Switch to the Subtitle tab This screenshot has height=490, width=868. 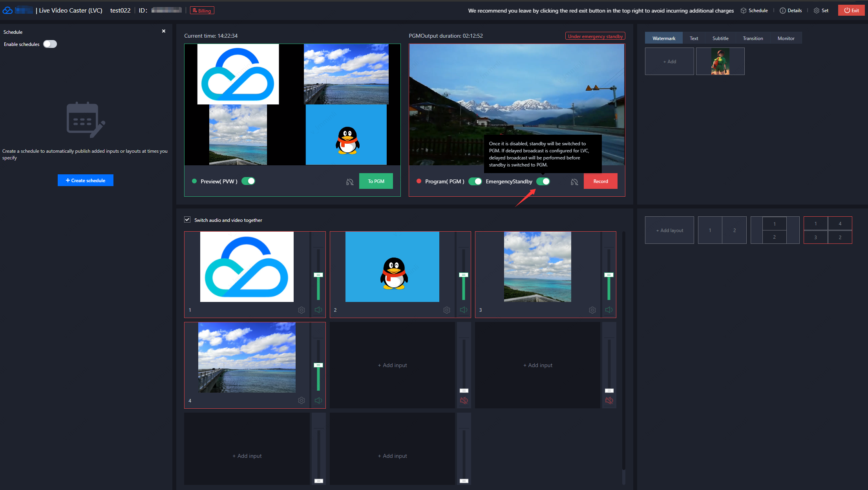720,38
